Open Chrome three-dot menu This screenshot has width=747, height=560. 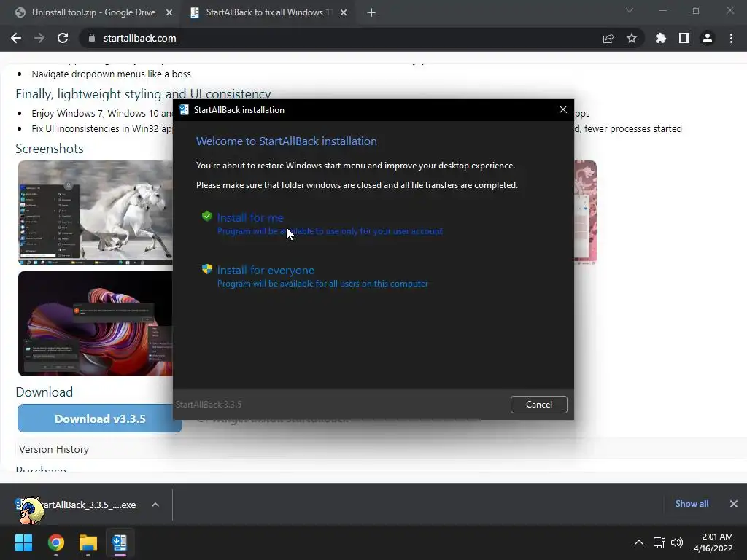[x=731, y=38]
